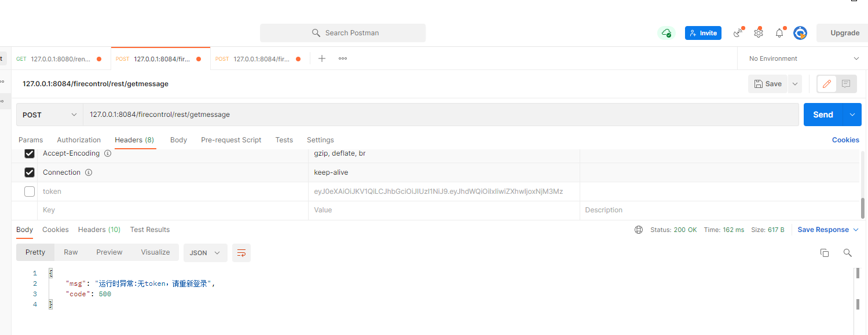
Task: Click the request URL input field
Action: [x=441, y=115]
